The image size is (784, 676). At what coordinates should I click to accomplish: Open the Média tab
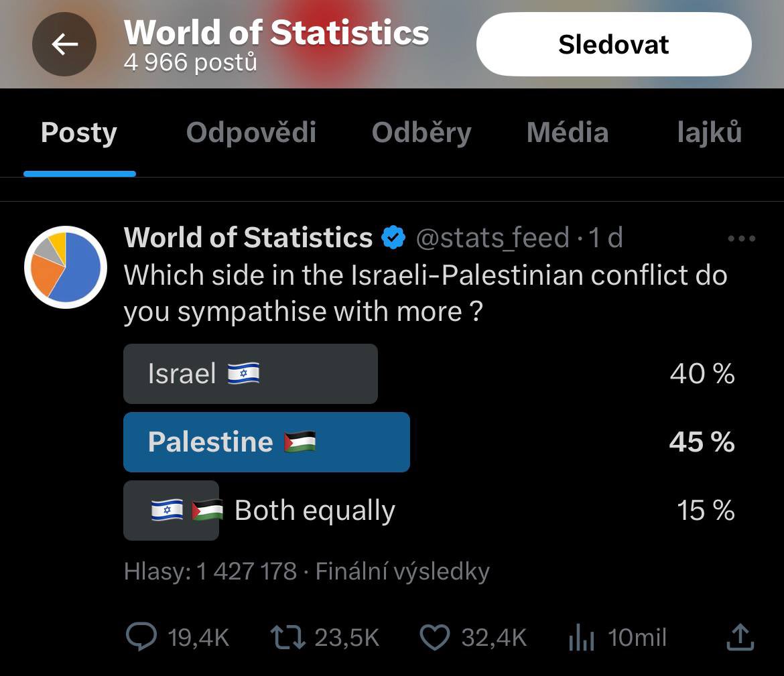pyautogui.click(x=568, y=133)
